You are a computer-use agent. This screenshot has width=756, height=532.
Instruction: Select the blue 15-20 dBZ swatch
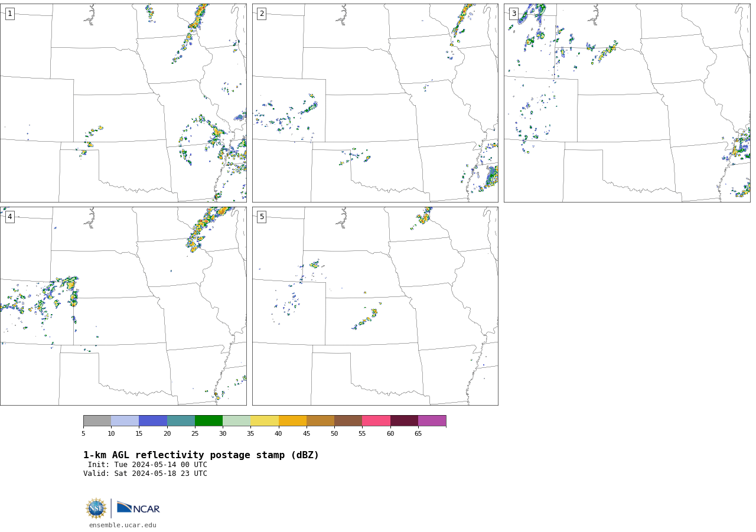pyautogui.click(x=153, y=421)
